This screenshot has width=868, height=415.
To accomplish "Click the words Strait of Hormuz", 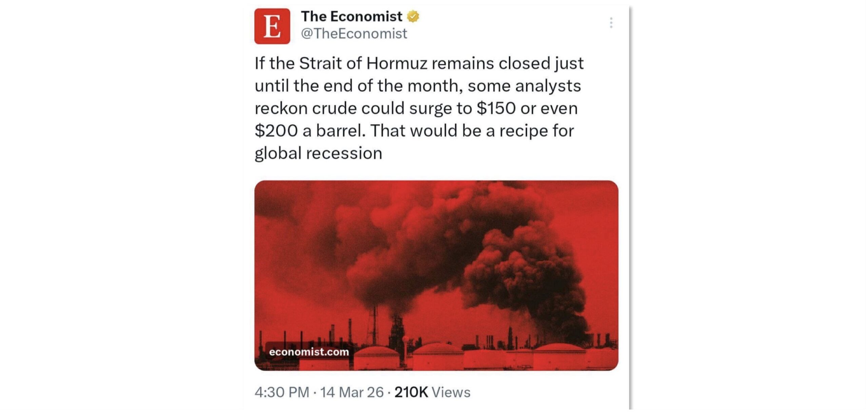I will coord(363,63).
